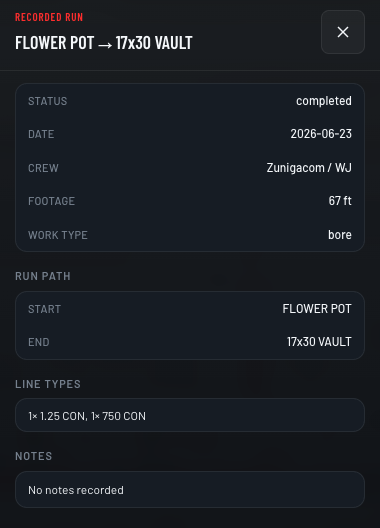The image size is (380, 528).
Task: Click the RUN PATH section heading
Action: (43, 276)
